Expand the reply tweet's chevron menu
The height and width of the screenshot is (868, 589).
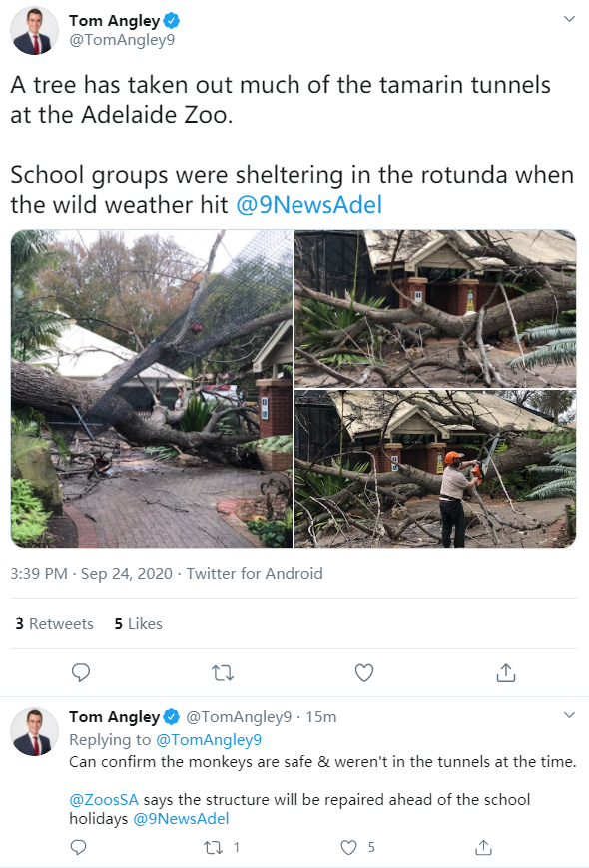click(x=569, y=715)
